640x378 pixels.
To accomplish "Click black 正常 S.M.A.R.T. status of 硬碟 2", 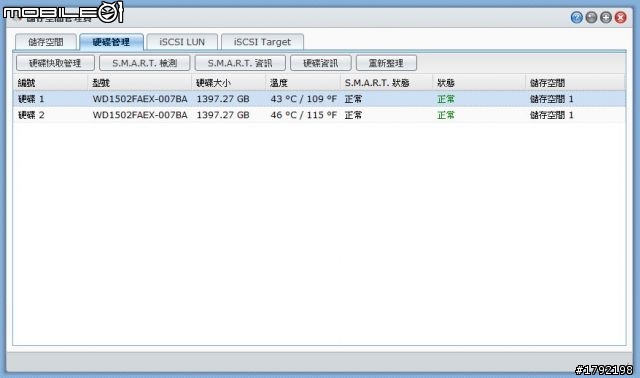I will (353, 115).
